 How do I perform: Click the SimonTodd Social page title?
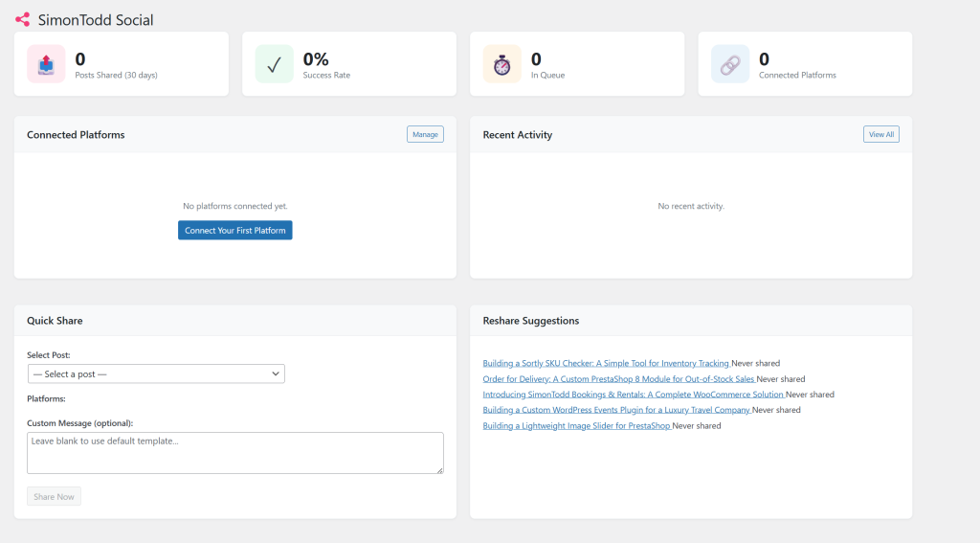(x=95, y=19)
